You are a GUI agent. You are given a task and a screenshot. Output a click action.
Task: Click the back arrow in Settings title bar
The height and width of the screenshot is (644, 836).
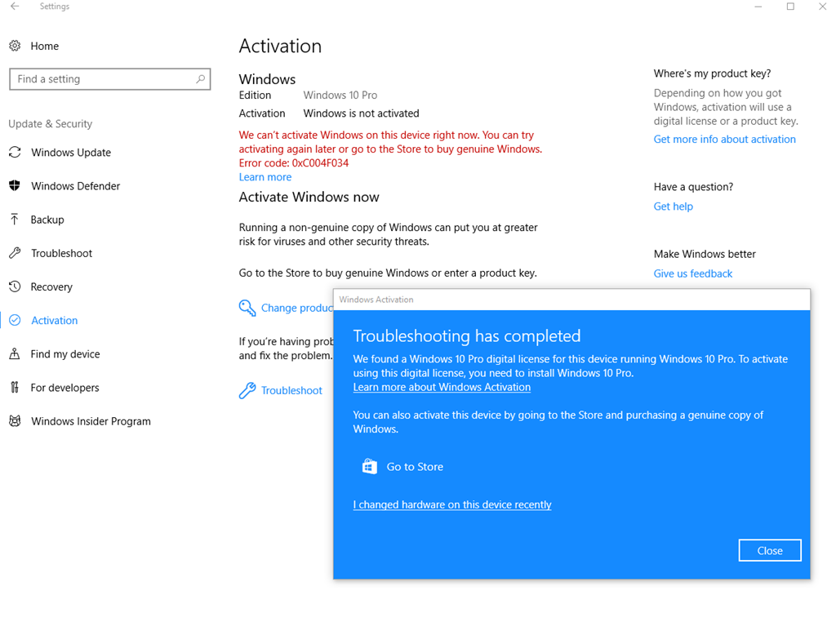15,7
